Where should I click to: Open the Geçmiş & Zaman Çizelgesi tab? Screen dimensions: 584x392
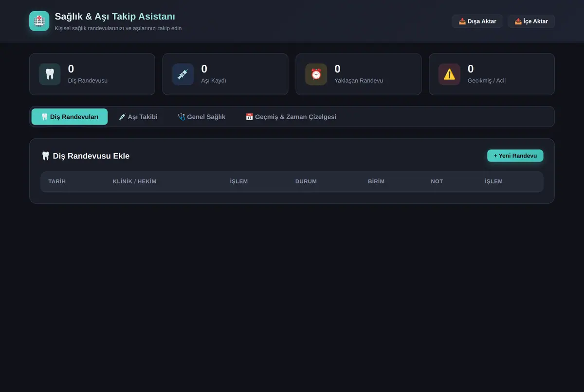tap(291, 117)
